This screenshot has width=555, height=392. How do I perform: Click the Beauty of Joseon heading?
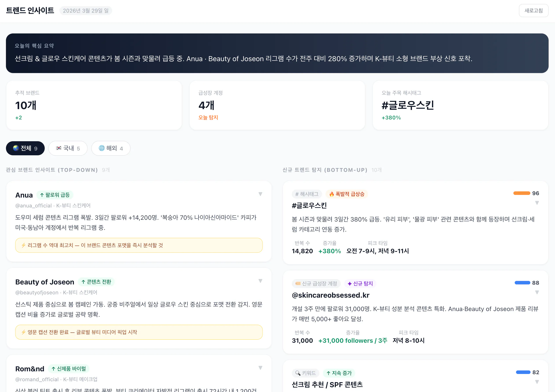coord(45,282)
